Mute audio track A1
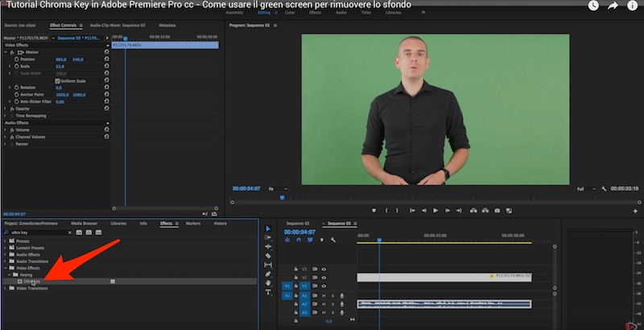 (324, 295)
